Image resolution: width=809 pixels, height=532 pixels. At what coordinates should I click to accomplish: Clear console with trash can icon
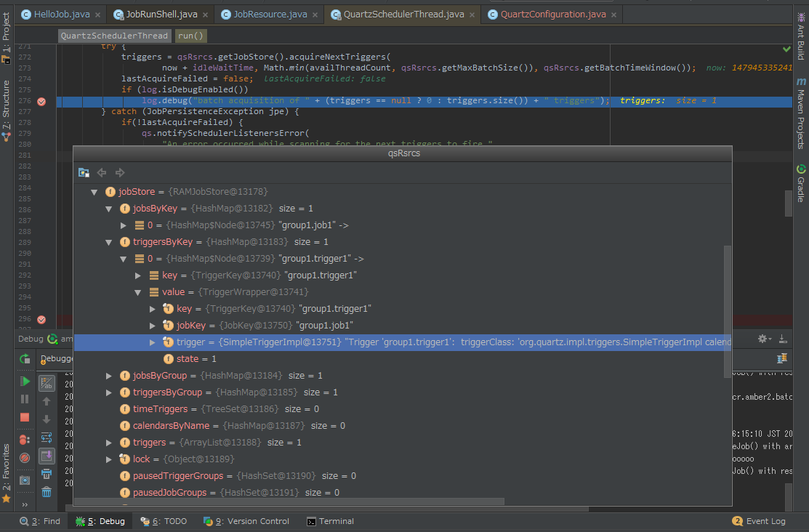click(47, 492)
